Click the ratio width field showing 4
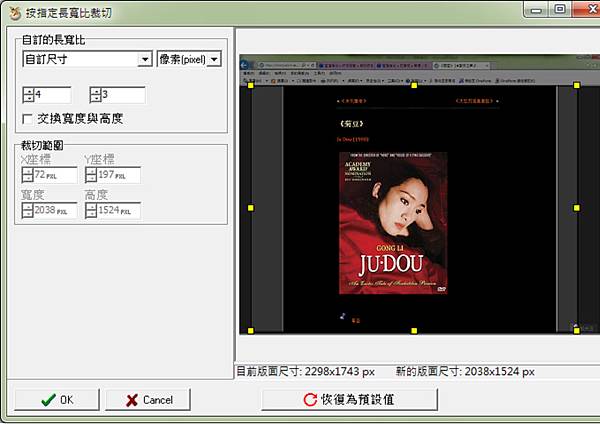 [53, 95]
